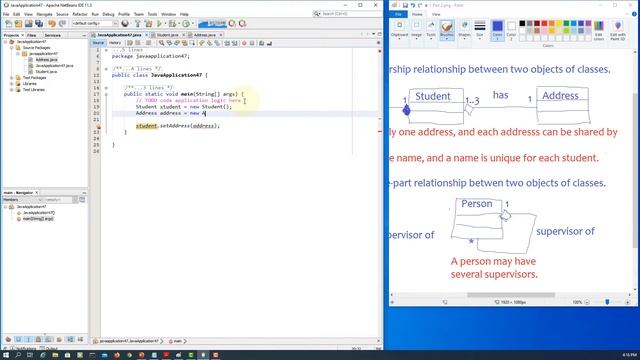
Task: Expand the Test Packages tree node
Action: [x=12, y=78]
